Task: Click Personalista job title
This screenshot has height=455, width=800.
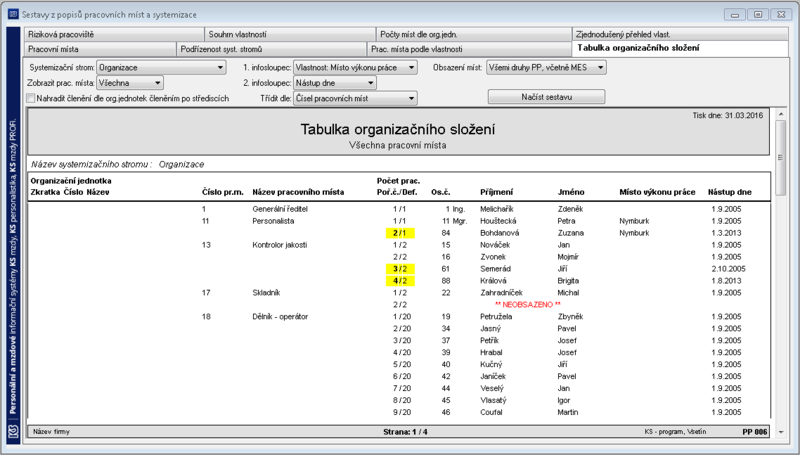Action: pos(273,221)
